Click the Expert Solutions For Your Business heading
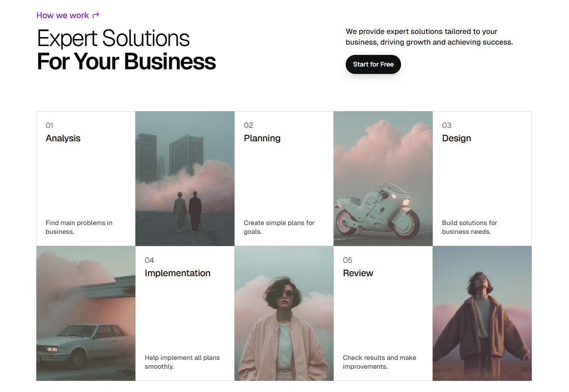 [126, 50]
